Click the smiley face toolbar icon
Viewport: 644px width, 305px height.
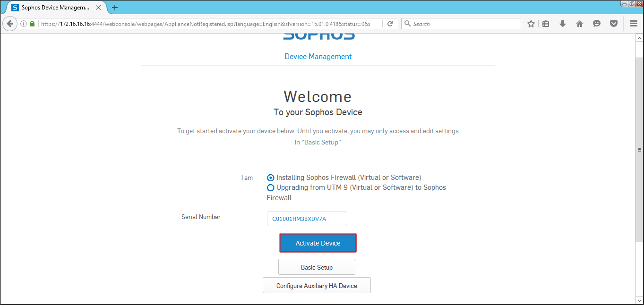[596, 24]
